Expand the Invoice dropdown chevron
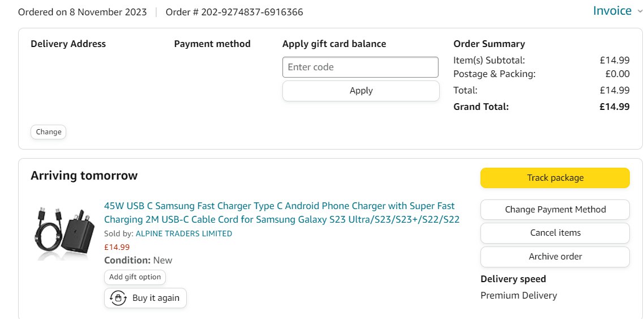The height and width of the screenshot is (319, 644). pos(640,11)
